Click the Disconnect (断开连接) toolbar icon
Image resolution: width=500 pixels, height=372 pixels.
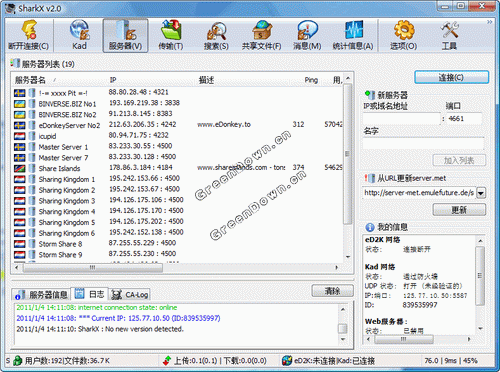[29, 31]
